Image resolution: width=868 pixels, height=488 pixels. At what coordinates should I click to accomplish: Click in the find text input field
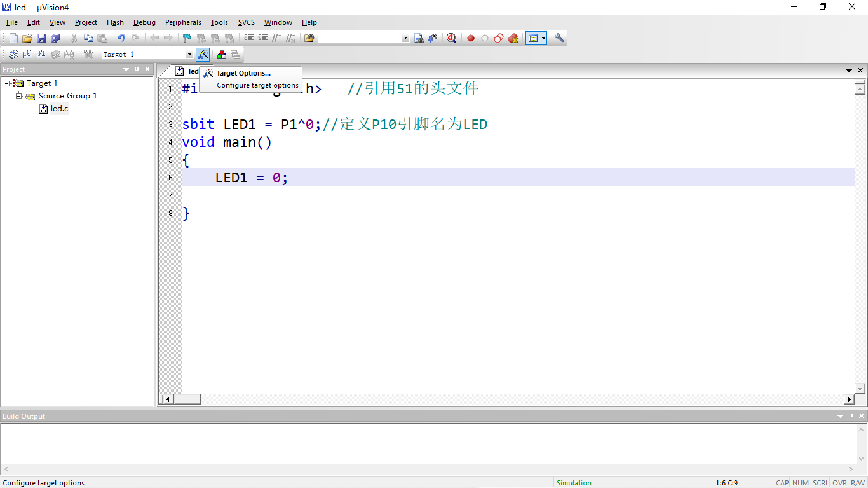click(360, 38)
